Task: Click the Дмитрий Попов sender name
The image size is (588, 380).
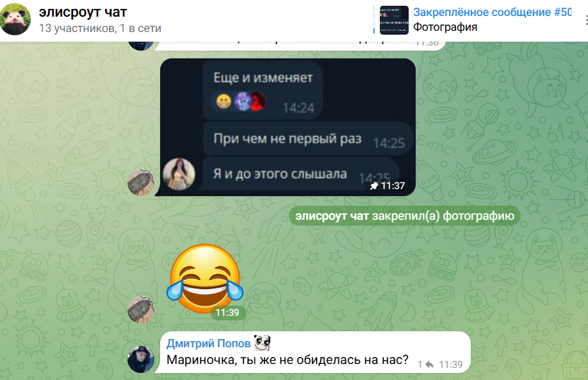Action: (209, 343)
